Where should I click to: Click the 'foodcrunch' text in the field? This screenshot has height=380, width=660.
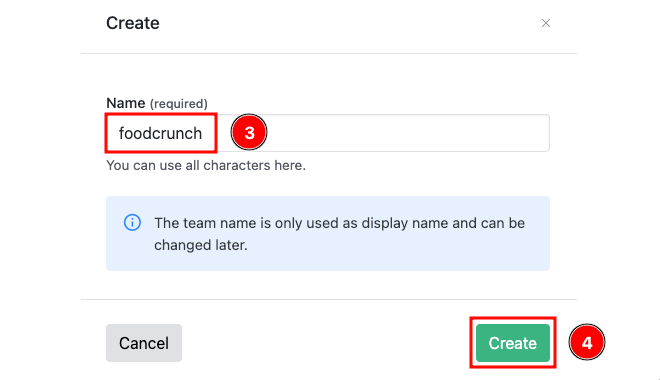coord(160,133)
